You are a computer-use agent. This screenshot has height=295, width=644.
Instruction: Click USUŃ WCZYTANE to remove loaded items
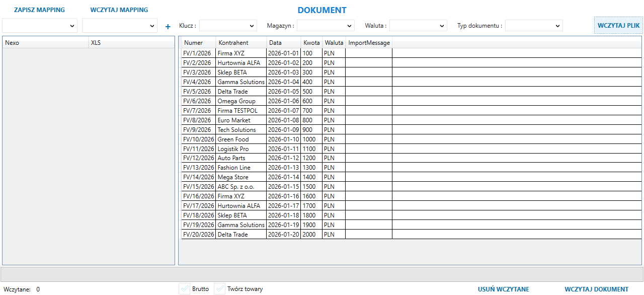click(503, 289)
